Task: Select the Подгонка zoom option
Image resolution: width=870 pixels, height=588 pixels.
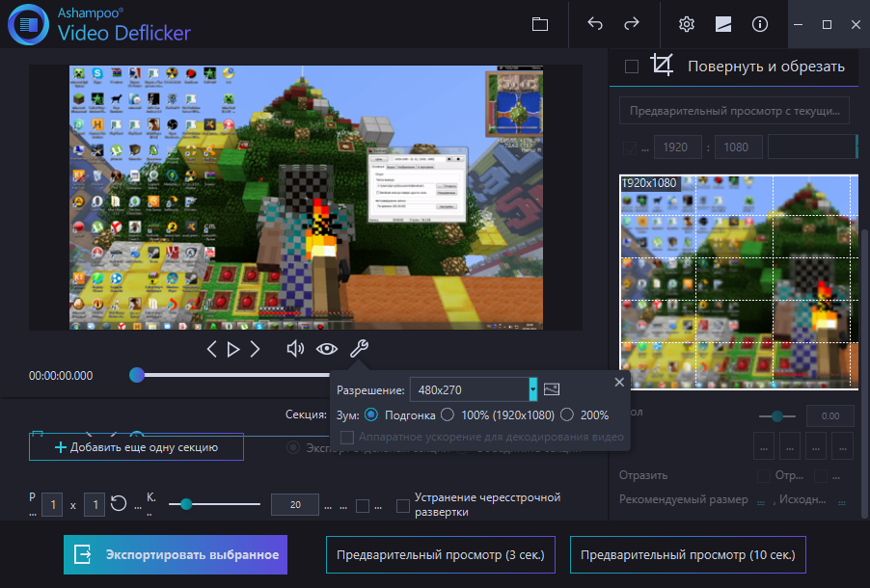Action: [x=371, y=414]
